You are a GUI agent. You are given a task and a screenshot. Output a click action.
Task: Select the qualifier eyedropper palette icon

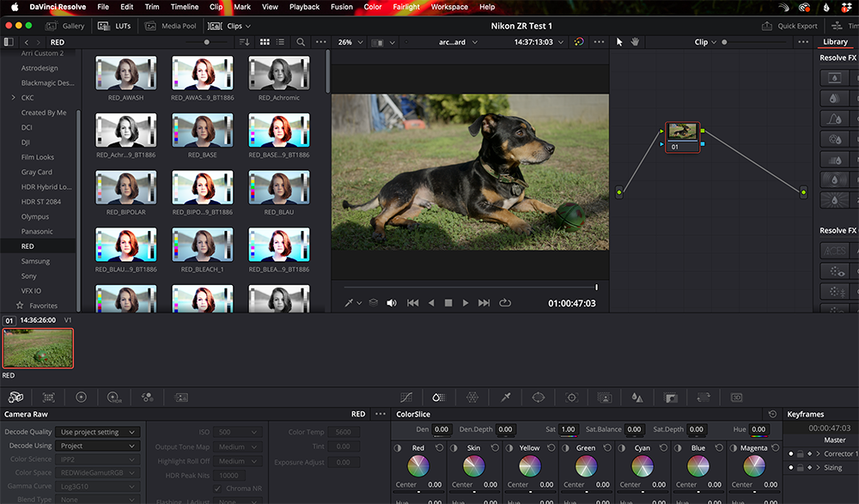[x=506, y=398]
